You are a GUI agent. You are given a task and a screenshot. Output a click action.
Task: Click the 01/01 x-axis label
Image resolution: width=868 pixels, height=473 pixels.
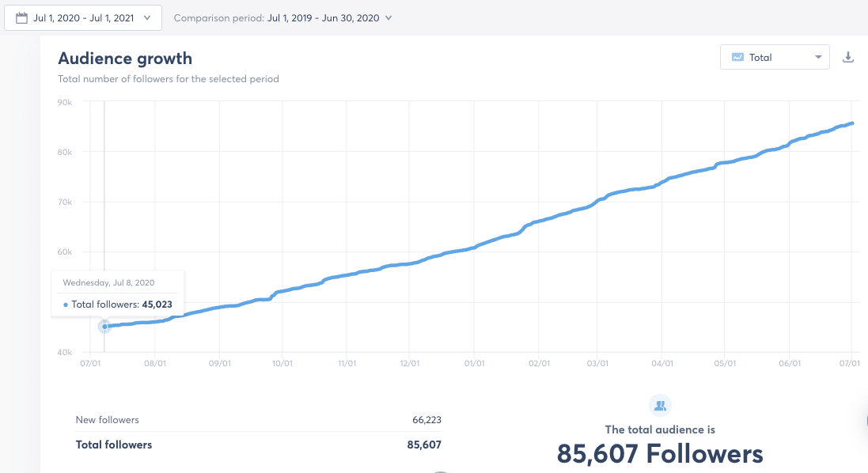pos(475,364)
